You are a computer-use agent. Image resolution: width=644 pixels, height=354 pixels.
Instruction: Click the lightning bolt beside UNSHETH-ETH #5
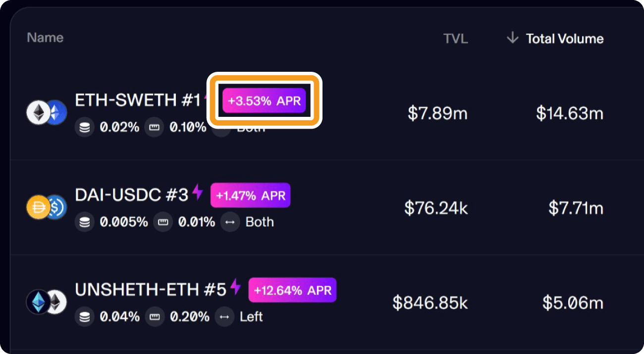pyautogui.click(x=236, y=287)
